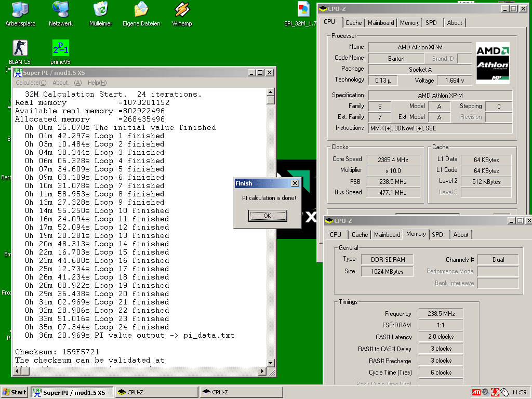532x399 pixels.
Task: Click the lower CPU-Z window's title icon
Action: [x=329, y=221]
